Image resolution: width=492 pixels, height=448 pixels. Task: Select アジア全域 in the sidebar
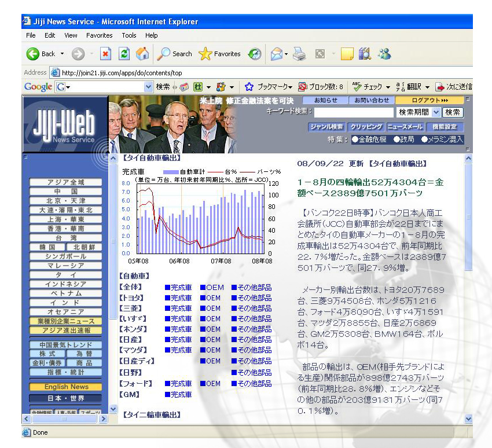(x=65, y=182)
